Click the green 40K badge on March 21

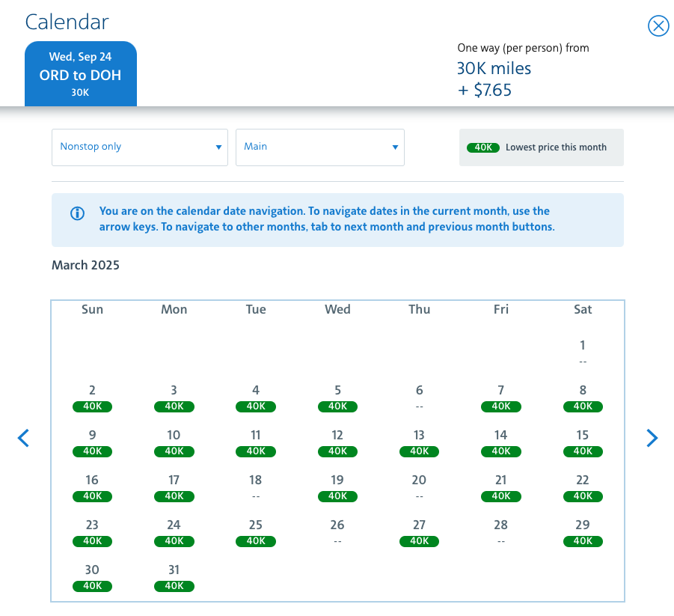pos(500,496)
